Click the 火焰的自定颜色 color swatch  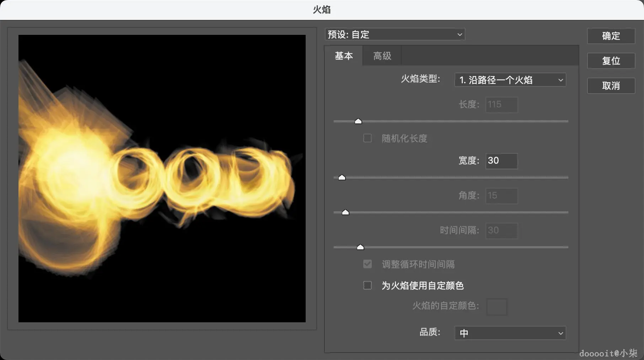pyautogui.click(x=497, y=307)
